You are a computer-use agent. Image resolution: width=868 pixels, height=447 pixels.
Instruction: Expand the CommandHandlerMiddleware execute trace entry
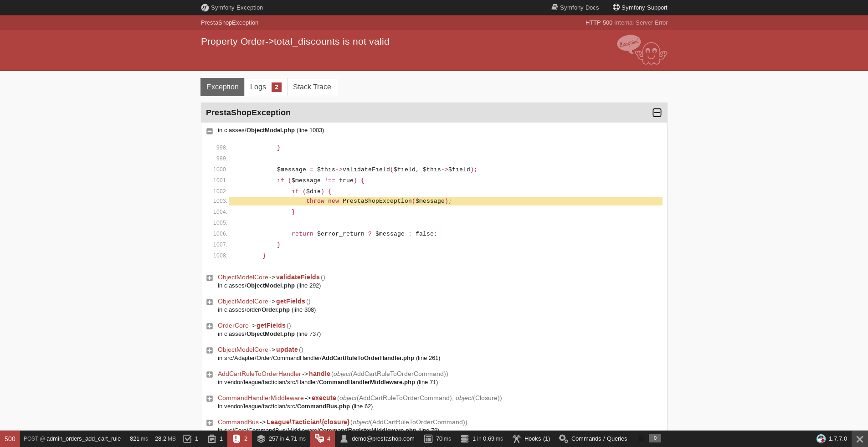tap(210, 399)
